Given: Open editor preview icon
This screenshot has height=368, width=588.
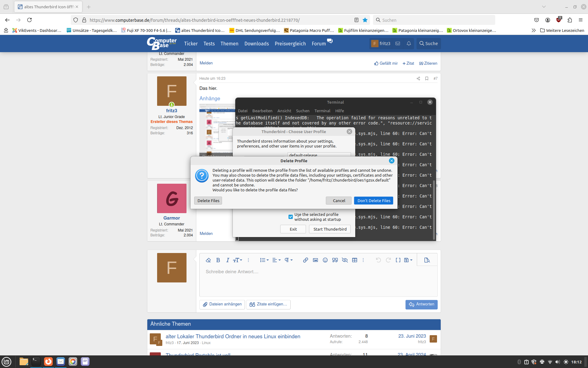Looking at the screenshot, I should pos(427,260).
